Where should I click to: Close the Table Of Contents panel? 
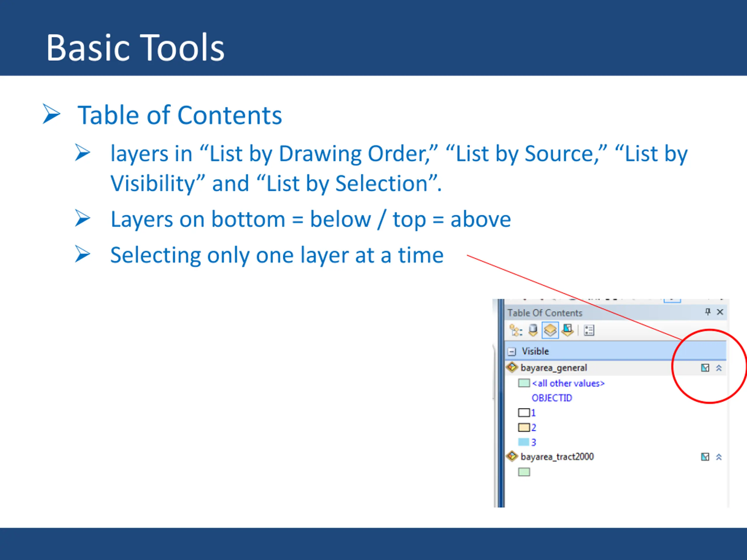(720, 312)
